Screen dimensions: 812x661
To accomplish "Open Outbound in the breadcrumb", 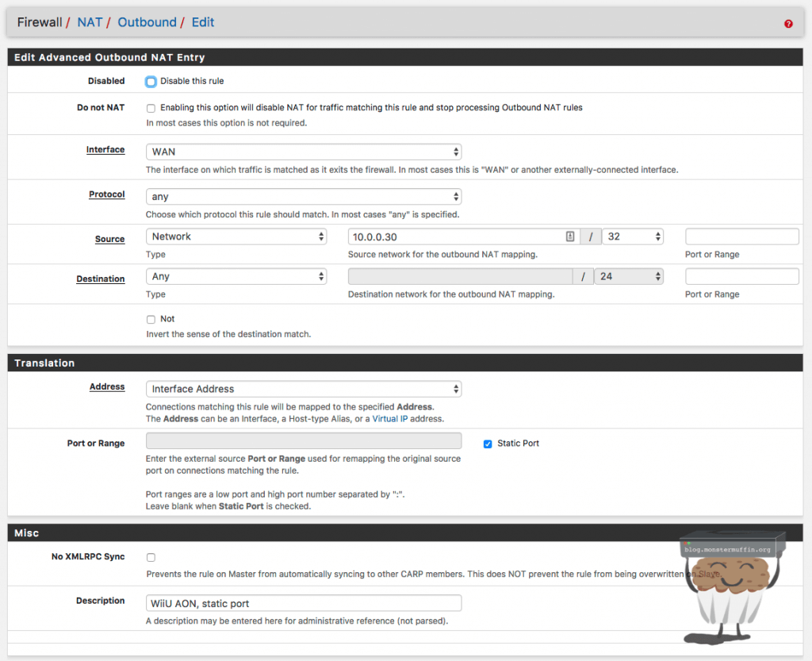I will click(x=147, y=22).
